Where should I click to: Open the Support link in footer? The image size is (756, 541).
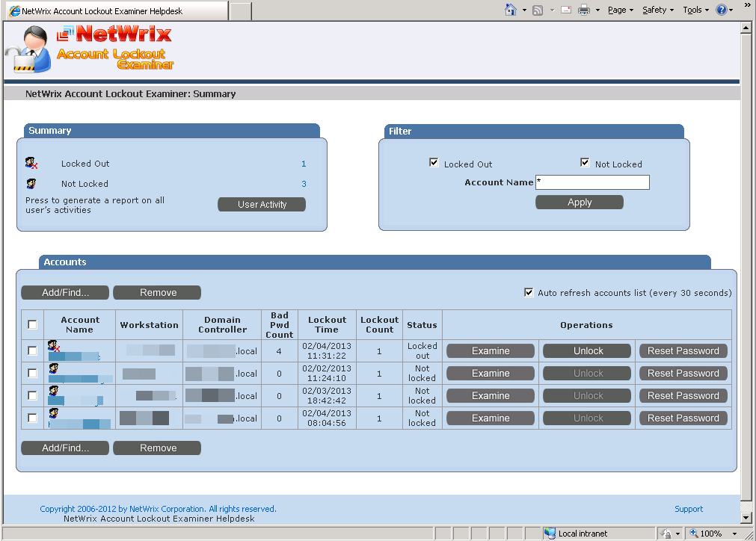pos(689,509)
